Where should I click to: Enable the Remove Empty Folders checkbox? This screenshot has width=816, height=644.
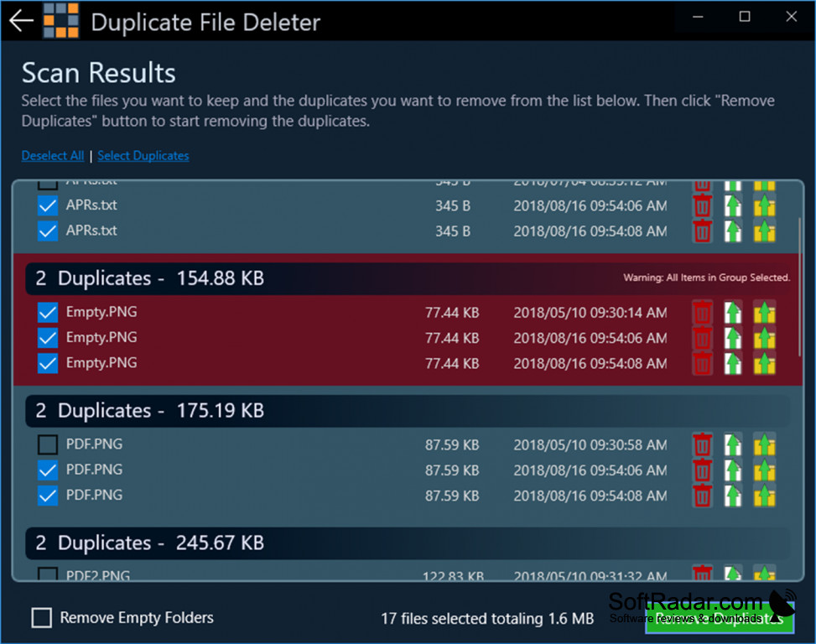pyautogui.click(x=42, y=618)
